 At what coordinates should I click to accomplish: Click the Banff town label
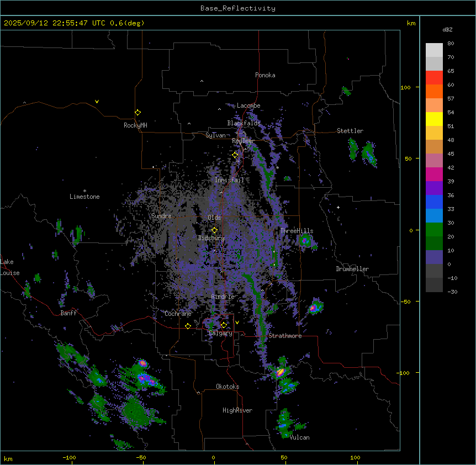coord(68,313)
